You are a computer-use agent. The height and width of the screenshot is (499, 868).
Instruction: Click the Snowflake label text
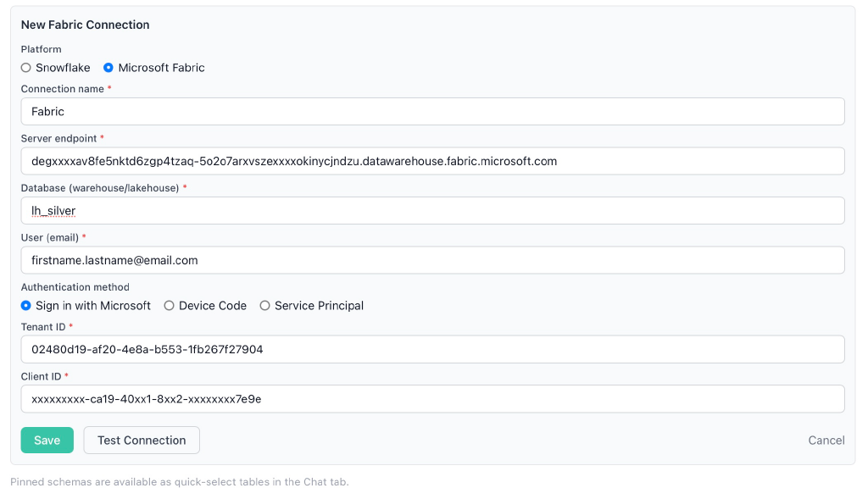pos(63,68)
